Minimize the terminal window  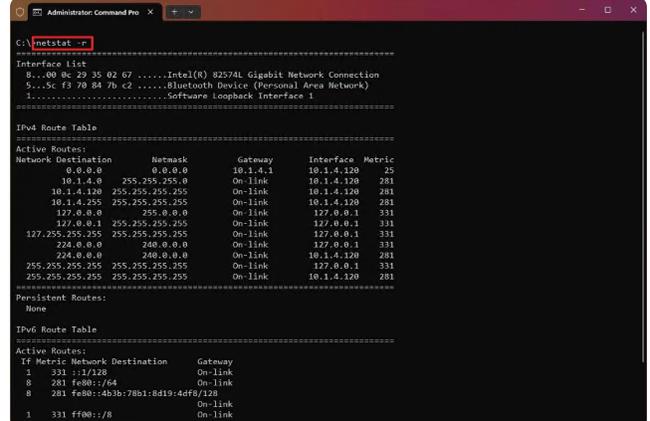[x=578, y=10]
